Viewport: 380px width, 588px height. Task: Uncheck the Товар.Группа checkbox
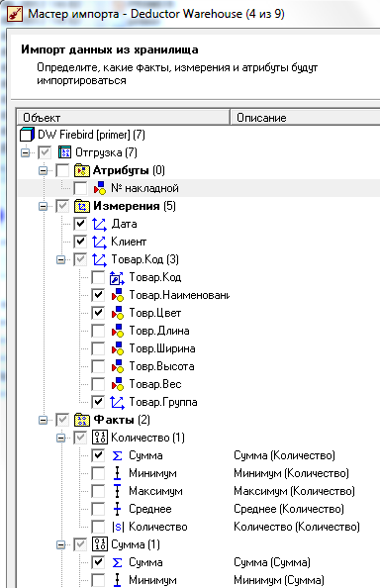98,402
